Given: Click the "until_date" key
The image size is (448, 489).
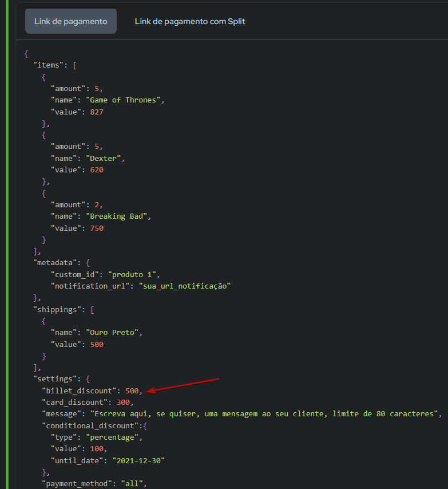Looking at the screenshot, I should 77,460.
